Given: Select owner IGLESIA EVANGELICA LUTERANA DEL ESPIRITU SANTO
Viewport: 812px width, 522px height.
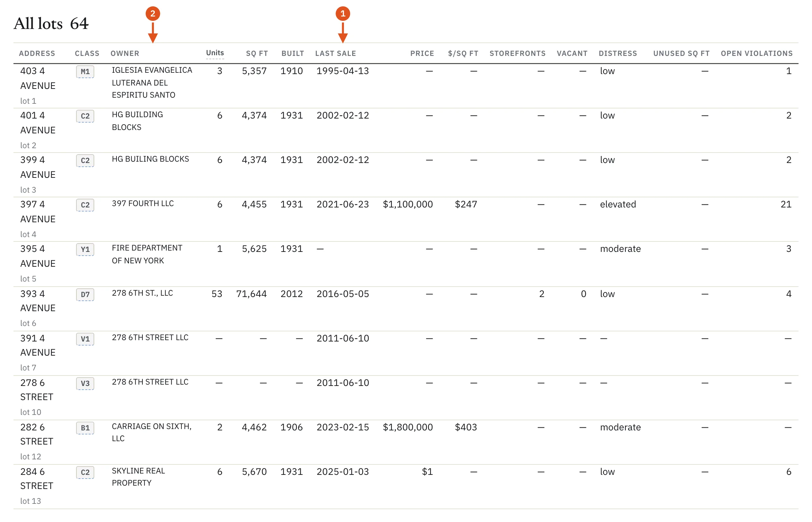Looking at the screenshot, I should click(152, 83).
